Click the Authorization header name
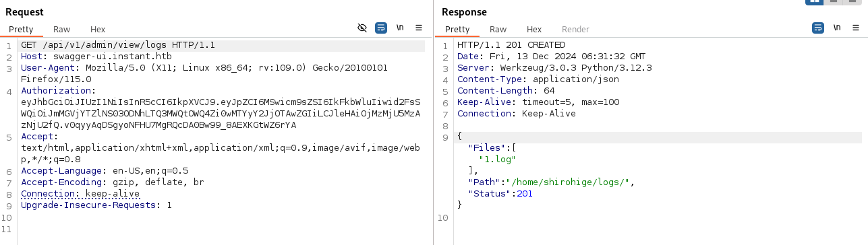 [59, 91]
